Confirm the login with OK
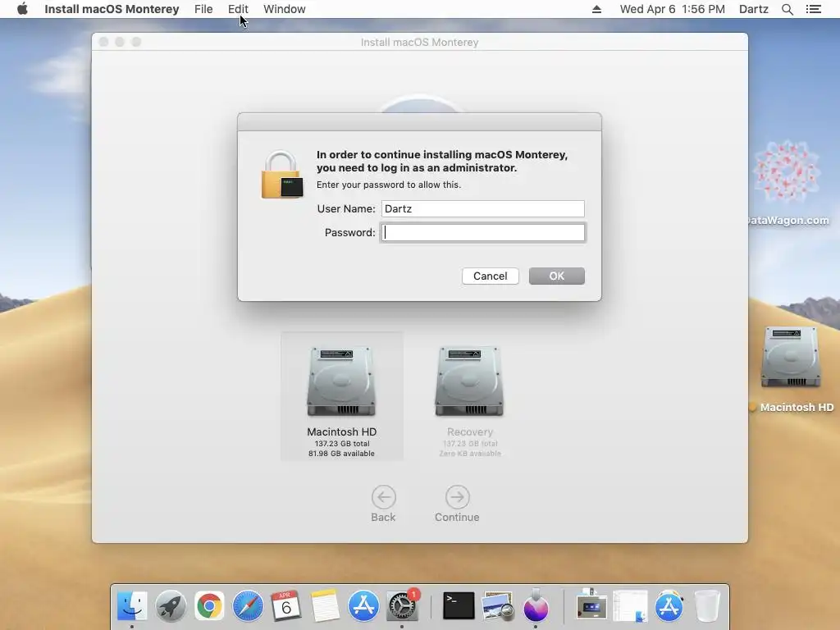The height and width of the screenshot is (630, 840). (557, 276)
